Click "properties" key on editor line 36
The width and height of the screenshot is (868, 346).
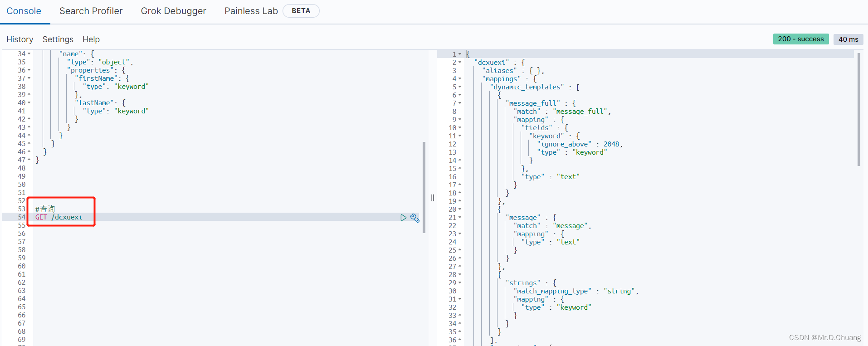coord(90,70)
